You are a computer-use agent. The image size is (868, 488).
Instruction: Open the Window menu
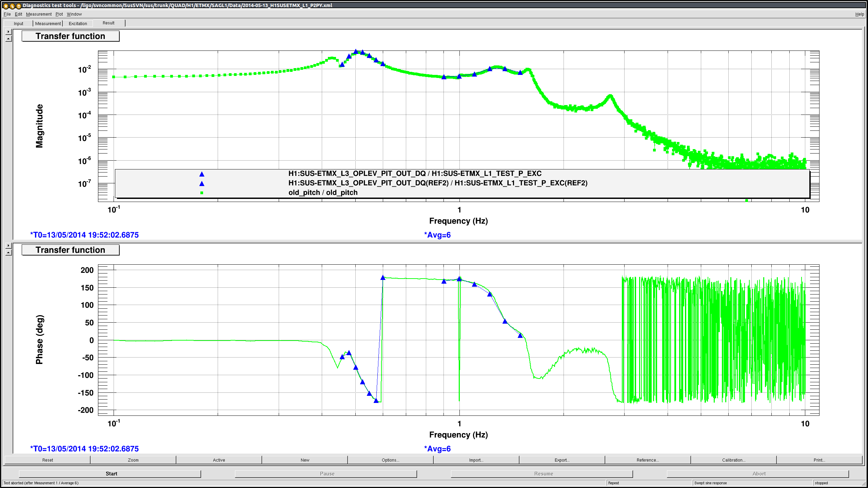click(74, 14)
